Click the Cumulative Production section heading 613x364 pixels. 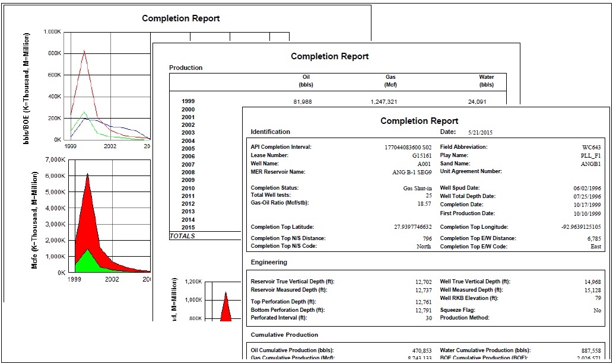285,335
